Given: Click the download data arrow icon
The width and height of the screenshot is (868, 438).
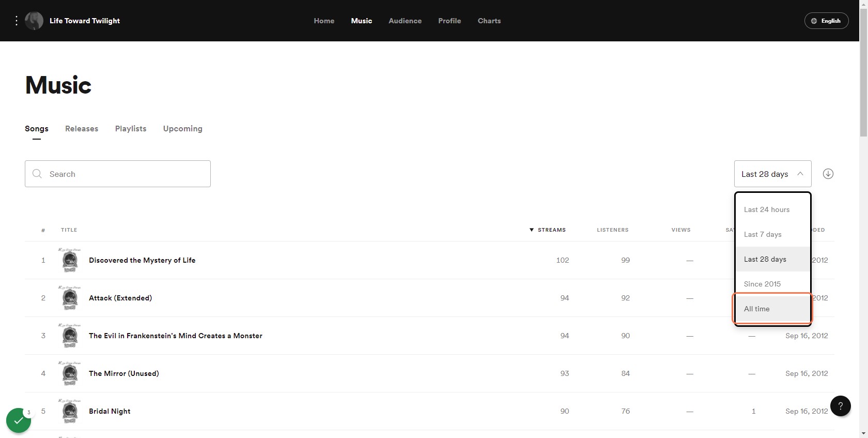Looking at the screenshot, I should pos(828,174).
